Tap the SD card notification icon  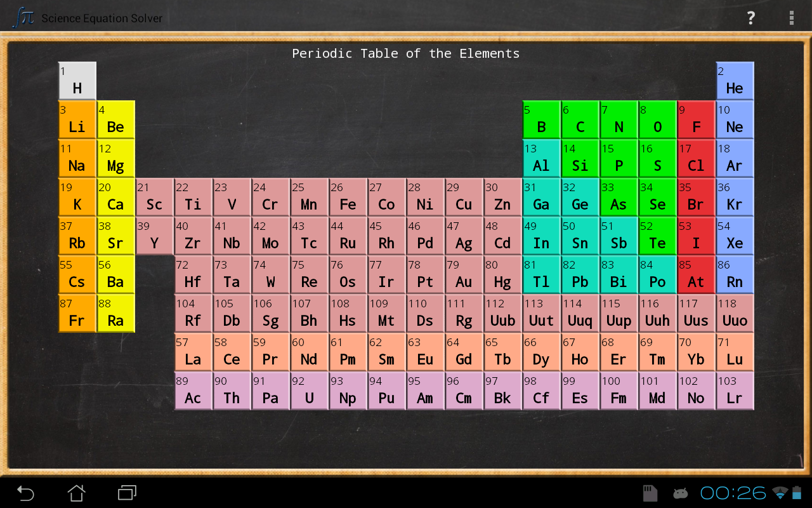[650, 493]
